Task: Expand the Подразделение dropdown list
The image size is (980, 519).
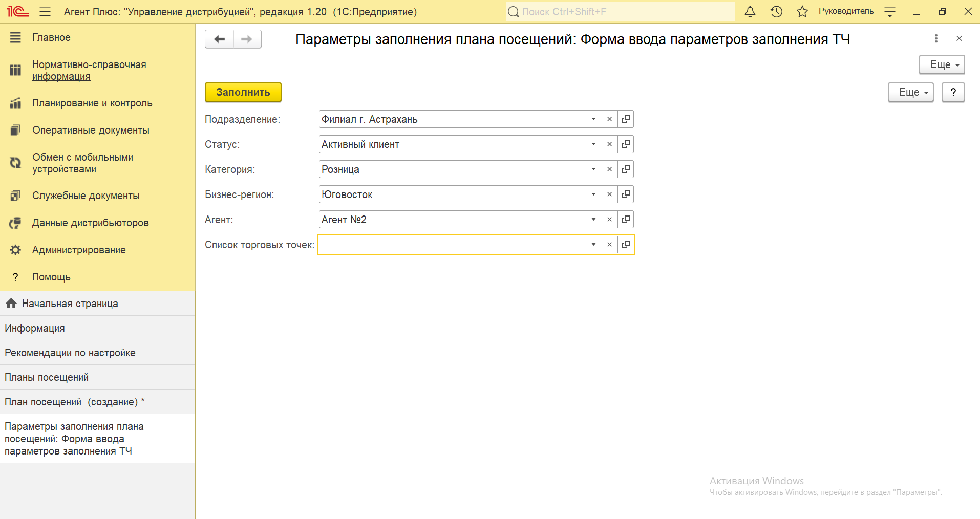Action: coord(593,119)
